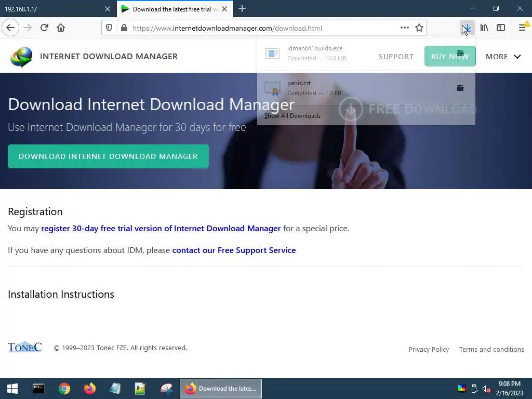Open the Snipping Tool taskbar icon
Screen dimensions: 532x399
(166, 389)
